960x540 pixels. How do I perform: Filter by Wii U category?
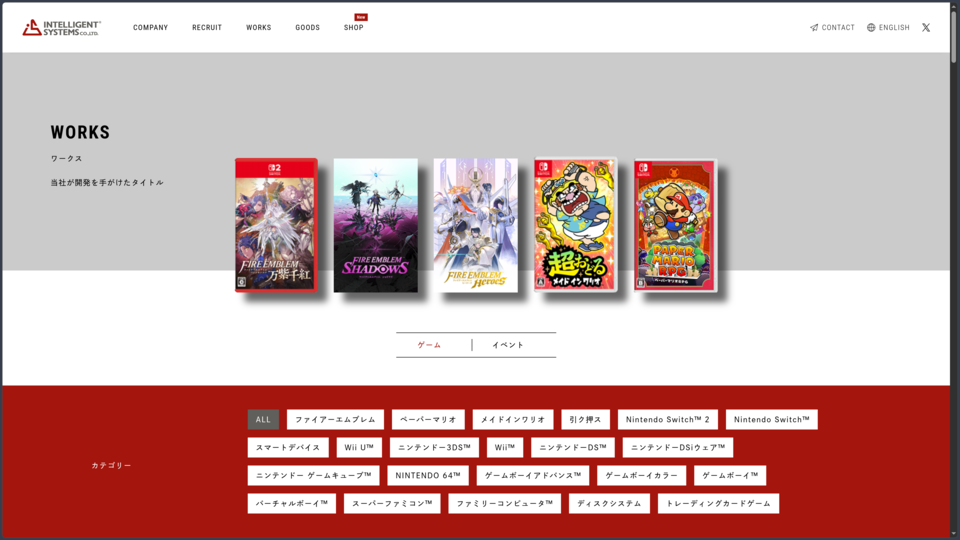tap(359, 448)
